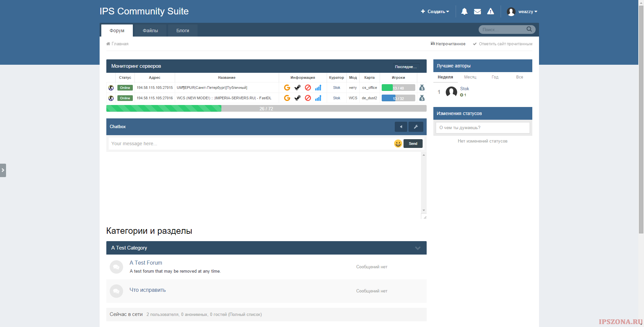Open the Непрочитанное link
Viewport: 644px width, 327px height.
(x=448, y=44)
